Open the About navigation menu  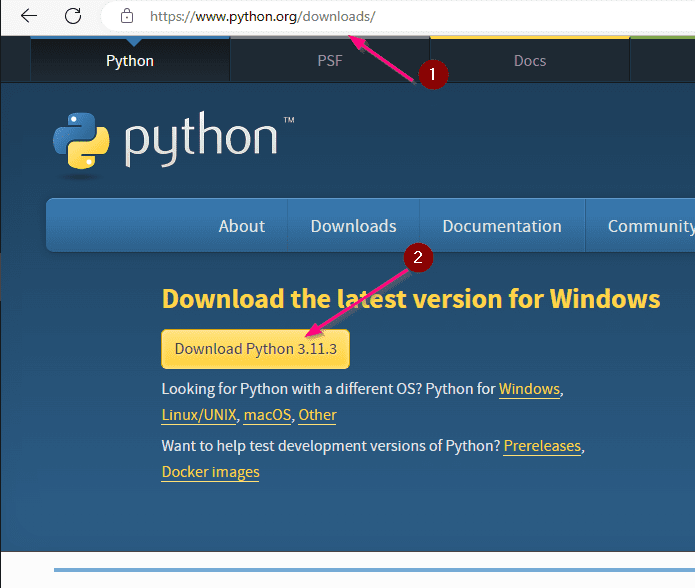(x=242, y=226)
